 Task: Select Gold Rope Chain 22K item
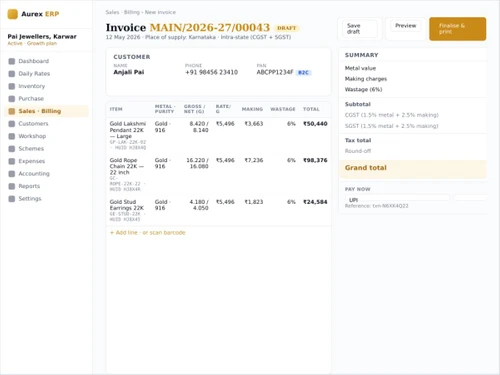(x=127, y=166)
